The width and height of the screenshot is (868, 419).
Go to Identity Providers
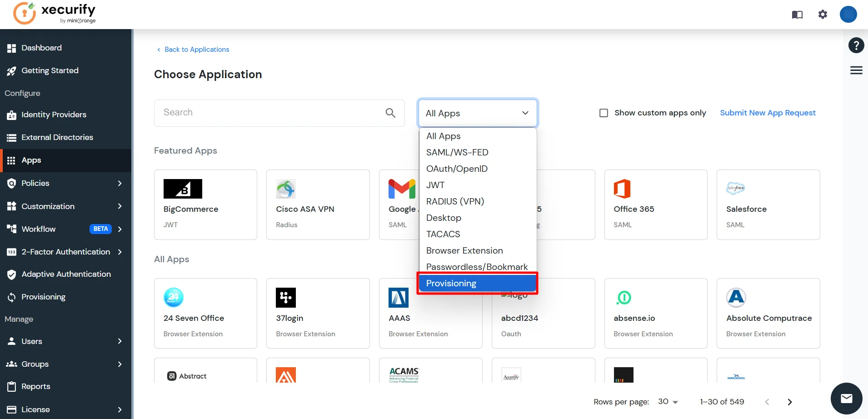[x=66, y=115]
